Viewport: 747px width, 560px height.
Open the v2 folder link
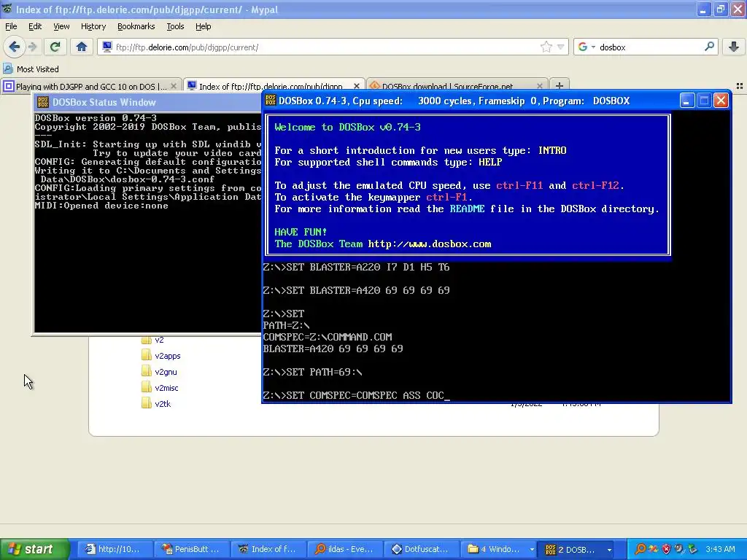(x=159, y=340)
